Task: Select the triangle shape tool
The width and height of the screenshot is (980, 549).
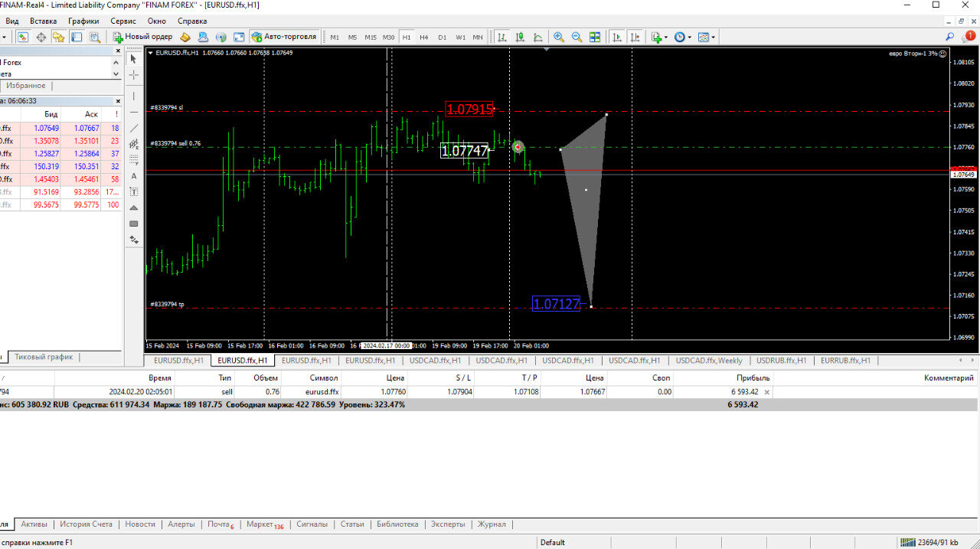Action: click(134, 208)
